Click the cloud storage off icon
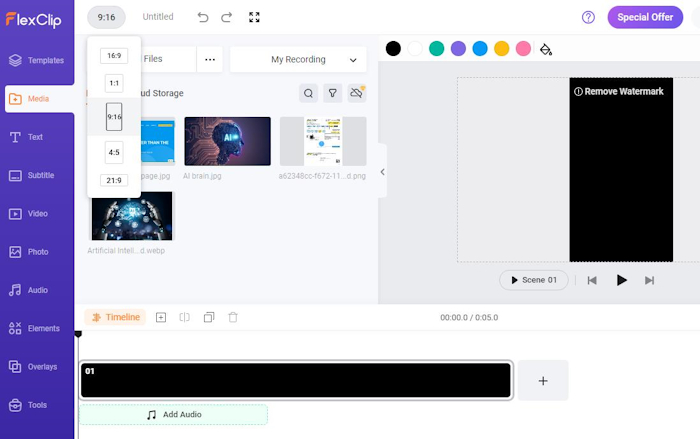Viewport: 700px width, 439px height. (357, 93)
